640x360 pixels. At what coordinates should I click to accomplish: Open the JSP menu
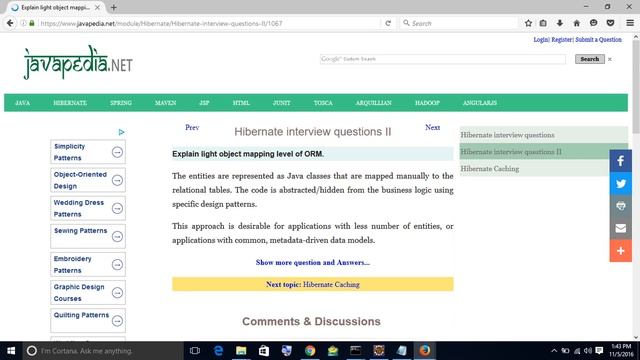(x=204, y=103)
